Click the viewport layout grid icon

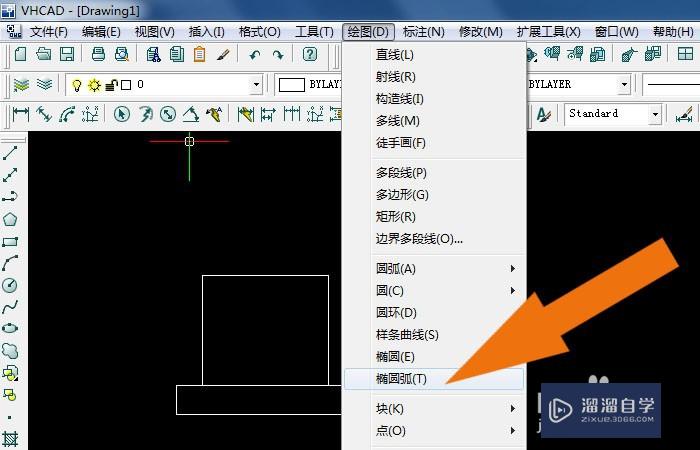685,54
